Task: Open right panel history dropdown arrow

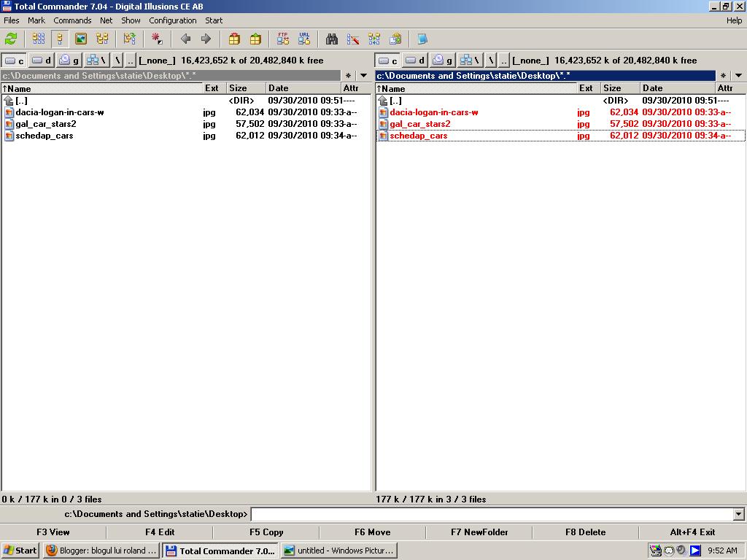Action: (738, 76)
